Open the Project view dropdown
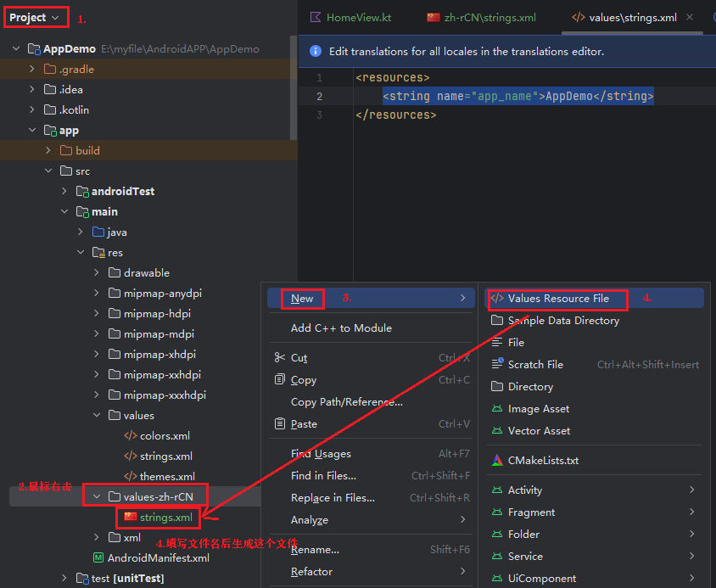 point(34,18)
